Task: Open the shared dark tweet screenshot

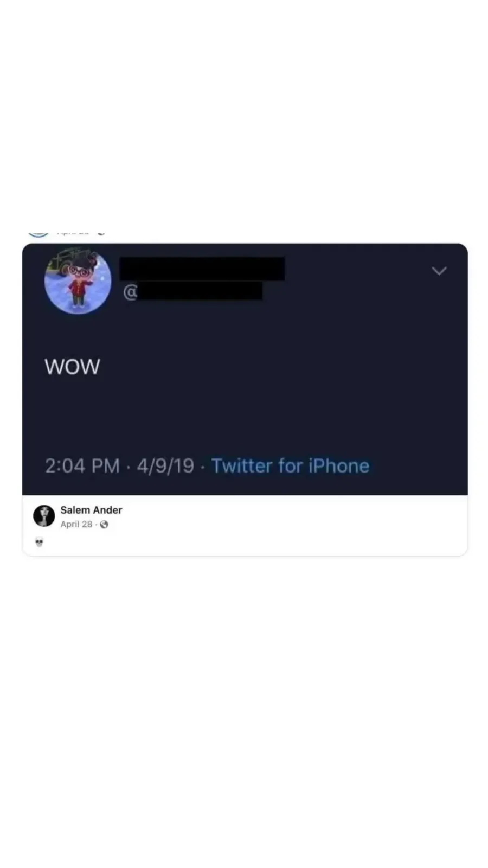Action: coord(245,369)
